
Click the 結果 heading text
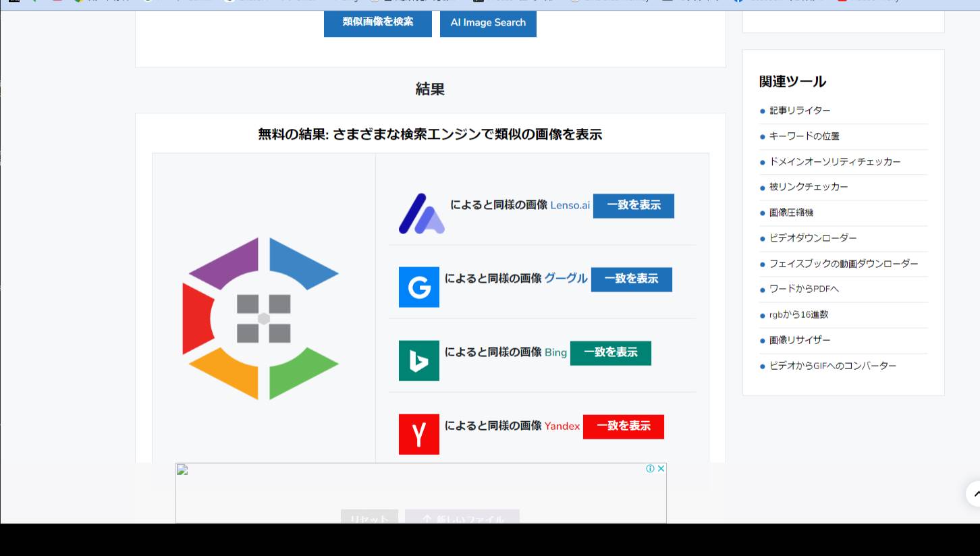tap(430, 89)
